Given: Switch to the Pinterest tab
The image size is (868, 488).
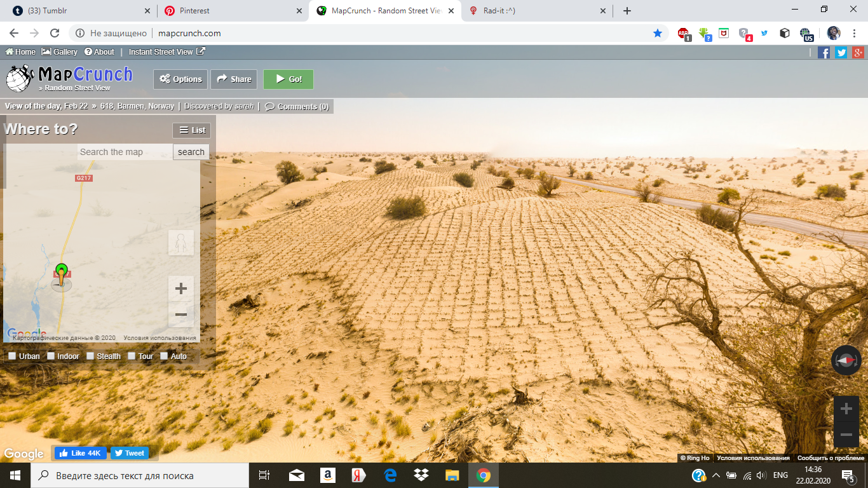Looking at the screenshot, I should click(231, 11).
